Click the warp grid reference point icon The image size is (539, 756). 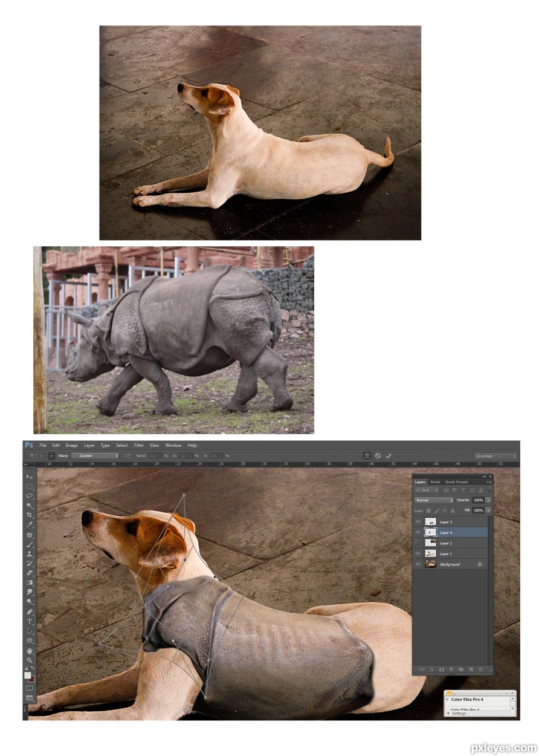coord(52,455)
